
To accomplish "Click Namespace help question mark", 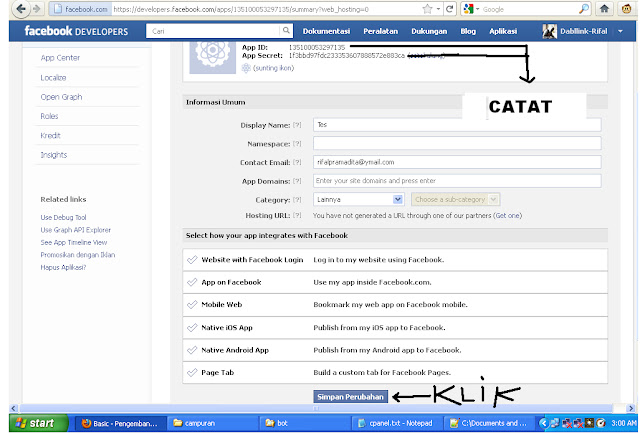I will tap(297, 144).
